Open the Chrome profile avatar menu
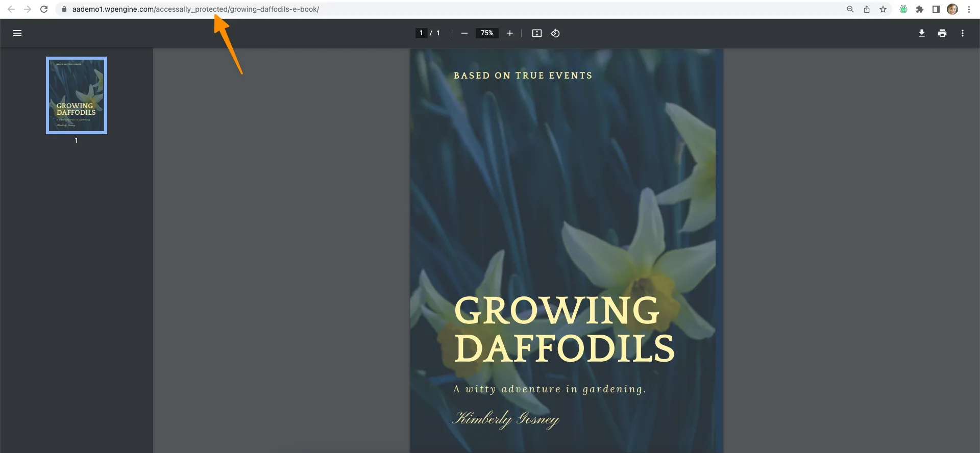Screen dimensions: 980x453 coord(952,9)
